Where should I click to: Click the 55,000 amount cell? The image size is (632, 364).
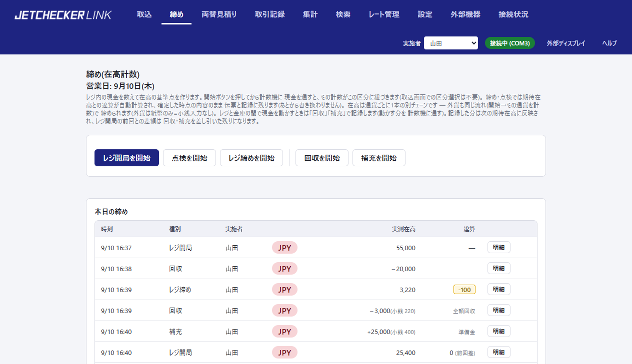(x=405, y=248)
